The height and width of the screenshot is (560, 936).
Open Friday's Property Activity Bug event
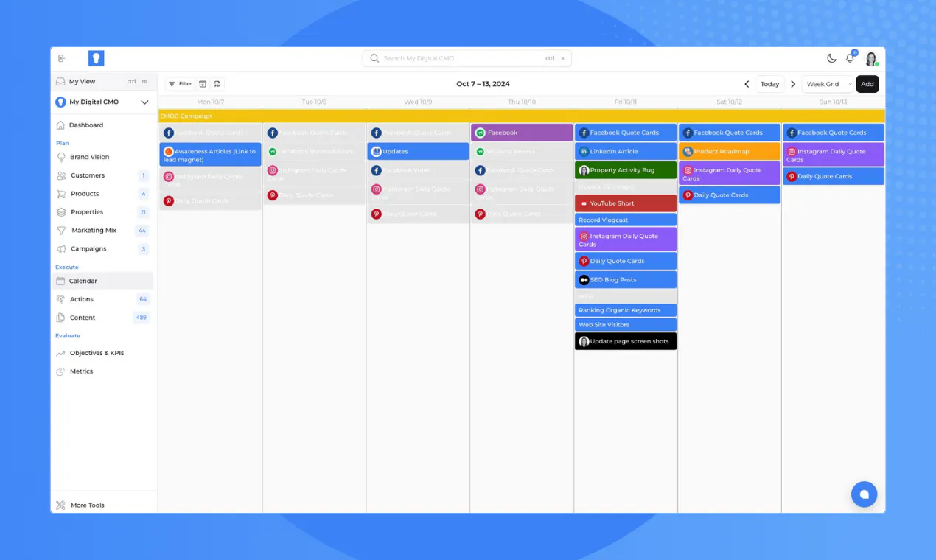point(626,170)
